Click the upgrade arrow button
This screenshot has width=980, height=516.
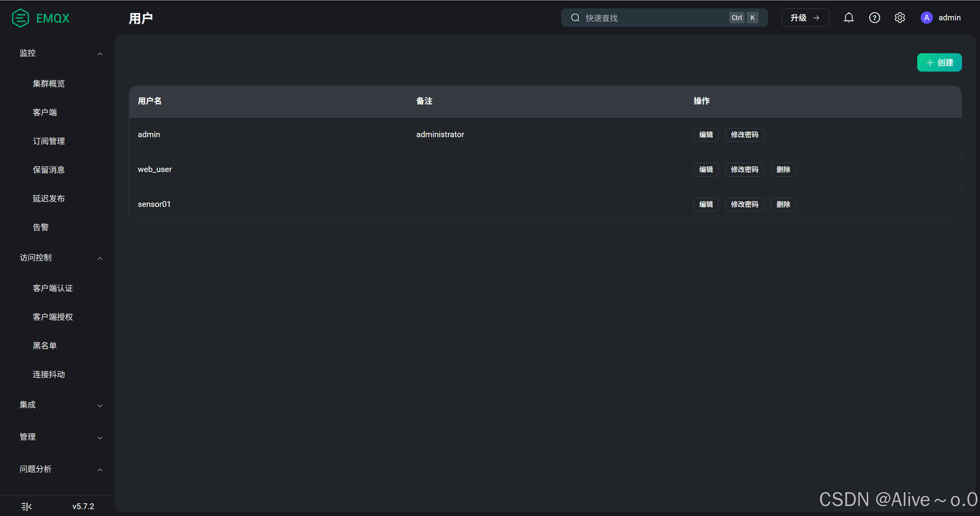pyautogui.click(x=805, y=18)
